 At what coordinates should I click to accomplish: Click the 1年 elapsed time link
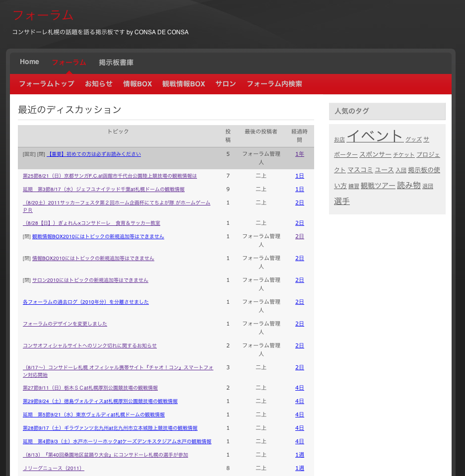(x=300, y=154)
